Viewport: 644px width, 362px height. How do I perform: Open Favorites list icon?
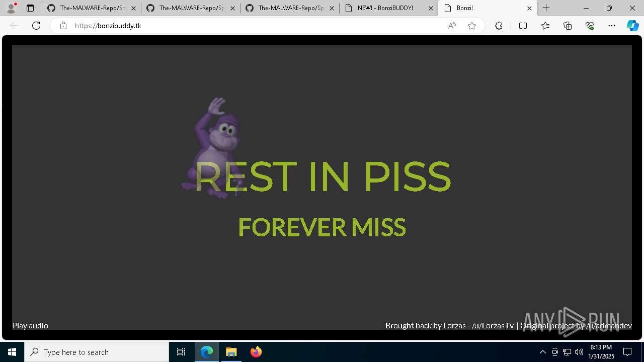click(x=545, y=26)
